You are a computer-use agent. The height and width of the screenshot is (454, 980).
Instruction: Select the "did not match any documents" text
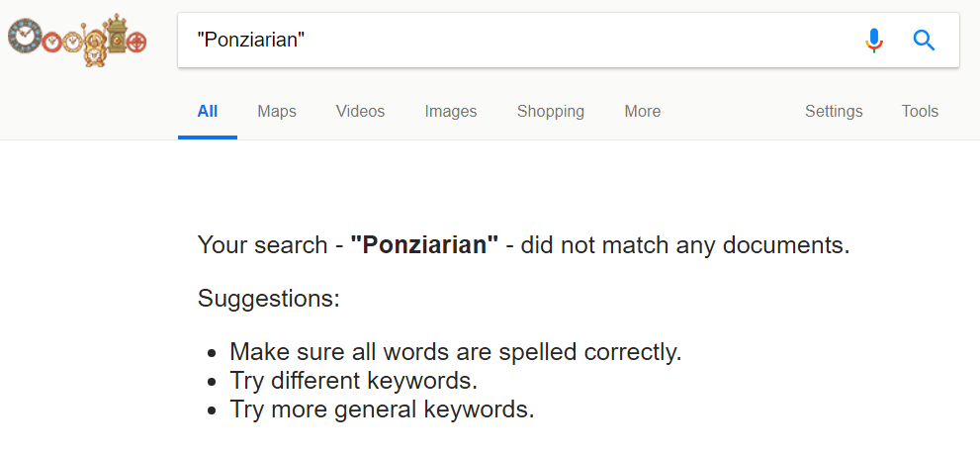tap(682, 244)
